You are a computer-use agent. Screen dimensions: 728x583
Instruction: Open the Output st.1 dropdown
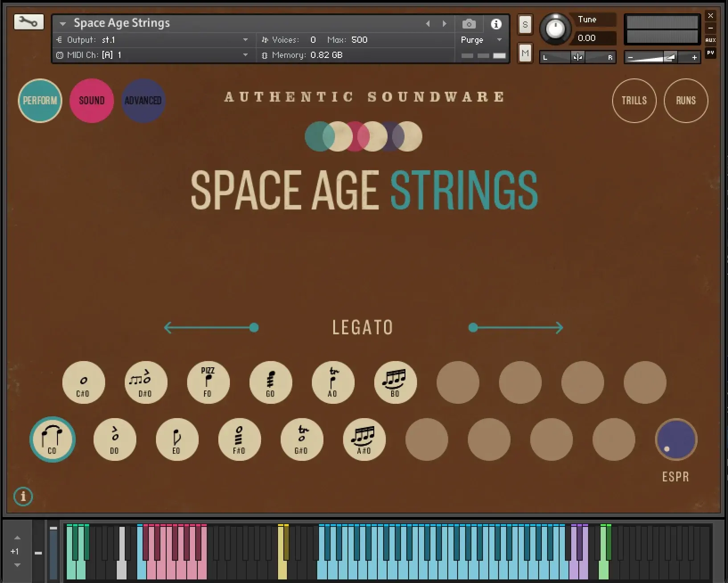click(x=153, y=40)
